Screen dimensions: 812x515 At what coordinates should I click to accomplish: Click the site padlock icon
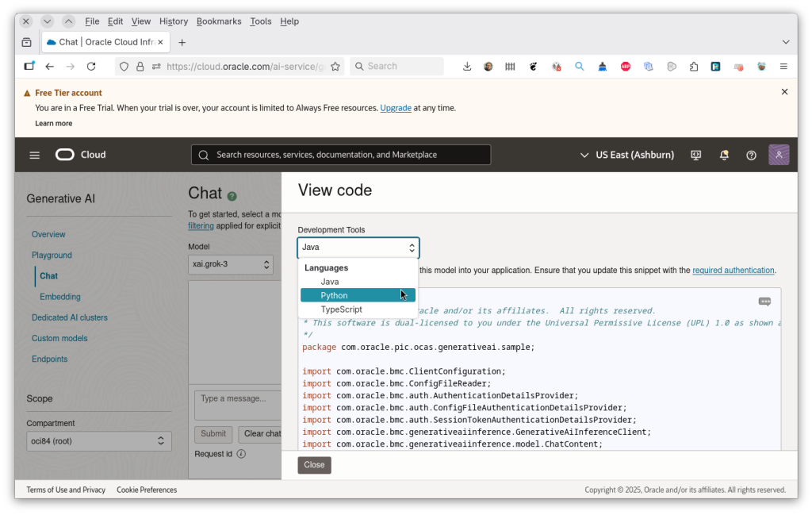click(140, 67)
